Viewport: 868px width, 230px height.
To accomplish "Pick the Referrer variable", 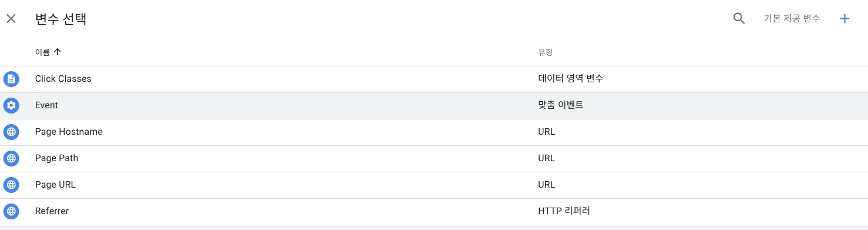I will point(434,211).
